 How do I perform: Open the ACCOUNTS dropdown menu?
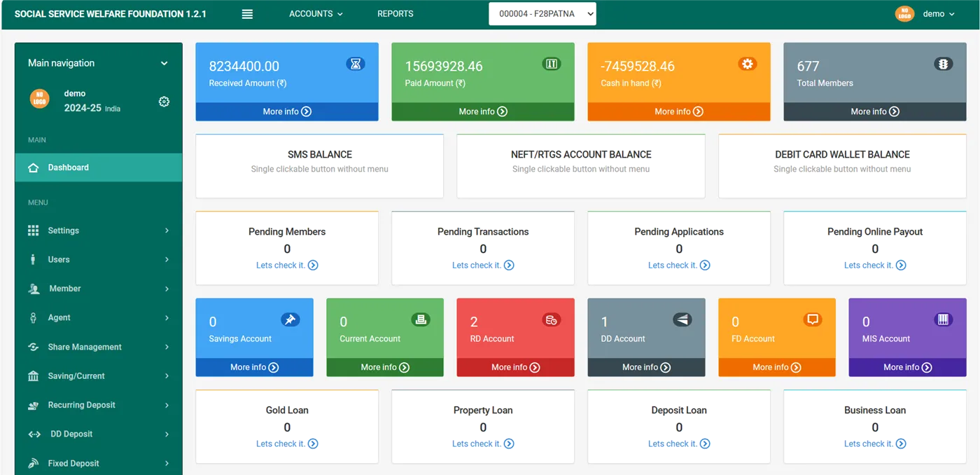pyautogui.click(x=316, y=14)
